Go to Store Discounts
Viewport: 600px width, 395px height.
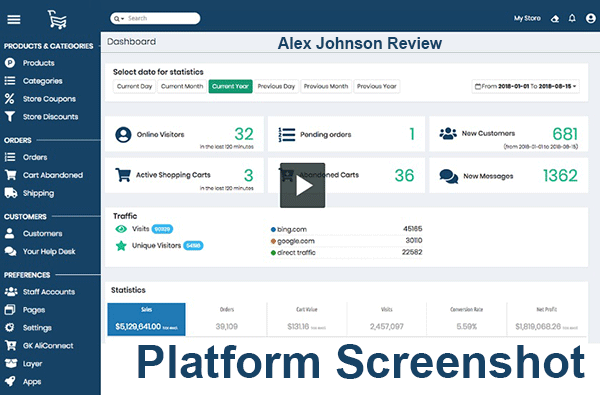[51, 117]
